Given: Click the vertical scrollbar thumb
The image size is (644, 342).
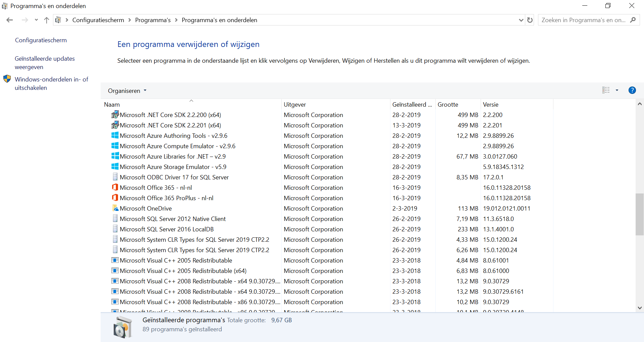Looking at the screenshot, I should [x=640, y=214].
